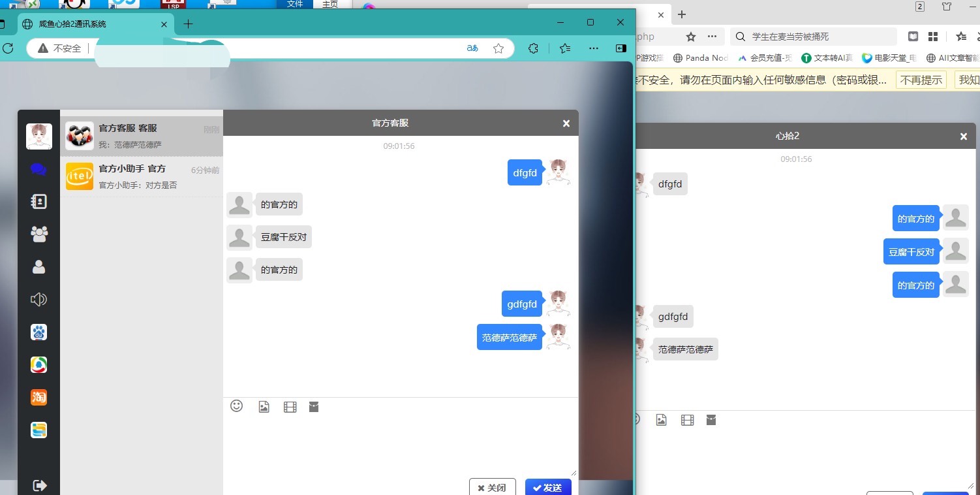The height and width of the screenshot is (495, 980).
Task: Open the four-square grid icon in background browser
Action: click(933, 37)
